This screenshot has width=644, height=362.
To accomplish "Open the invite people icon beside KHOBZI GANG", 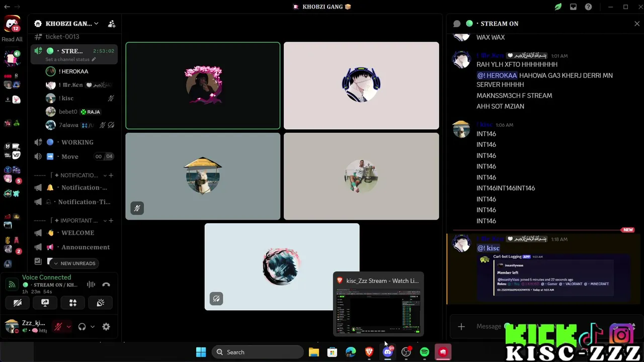I will [112, 24].
